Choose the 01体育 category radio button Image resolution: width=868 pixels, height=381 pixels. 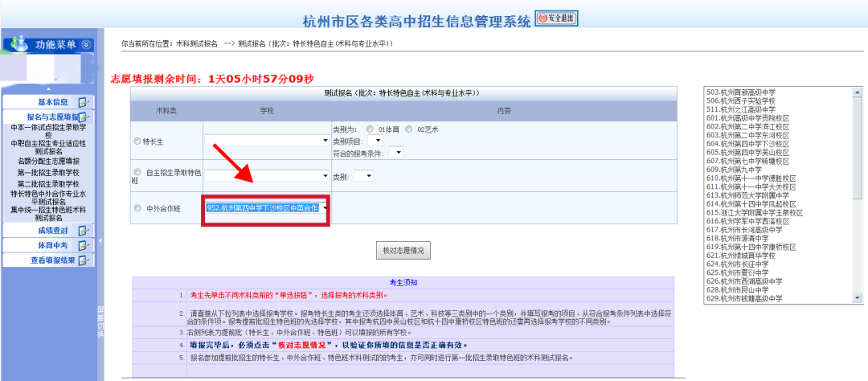370,129
